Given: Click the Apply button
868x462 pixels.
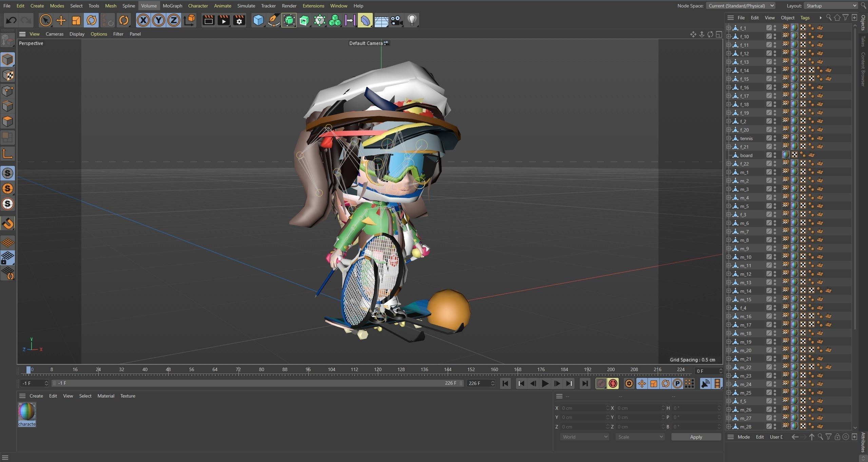Looking at the screenshot, I should point(696,437).
